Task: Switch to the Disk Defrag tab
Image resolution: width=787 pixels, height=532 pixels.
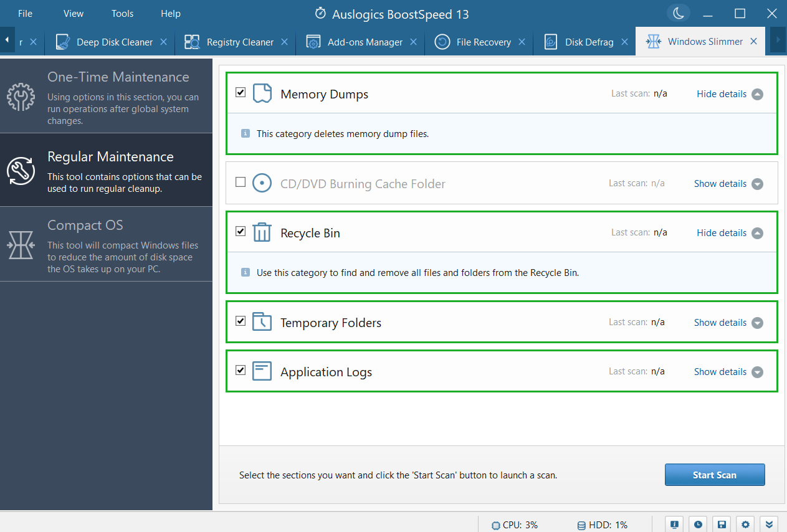Action: 584,42
